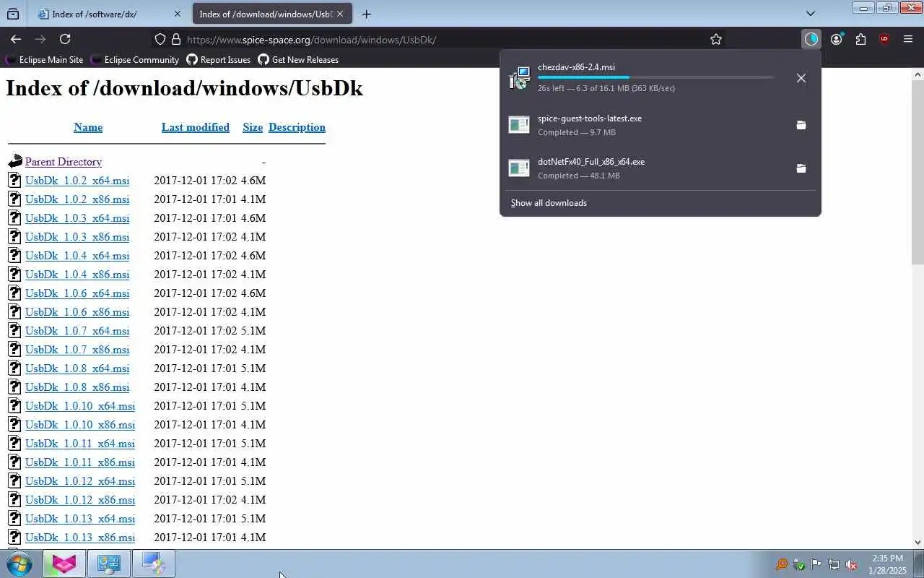Open the uBlock Origin extension icon
This screenshot has width=924, height=578.
click(x=884, y=39)
